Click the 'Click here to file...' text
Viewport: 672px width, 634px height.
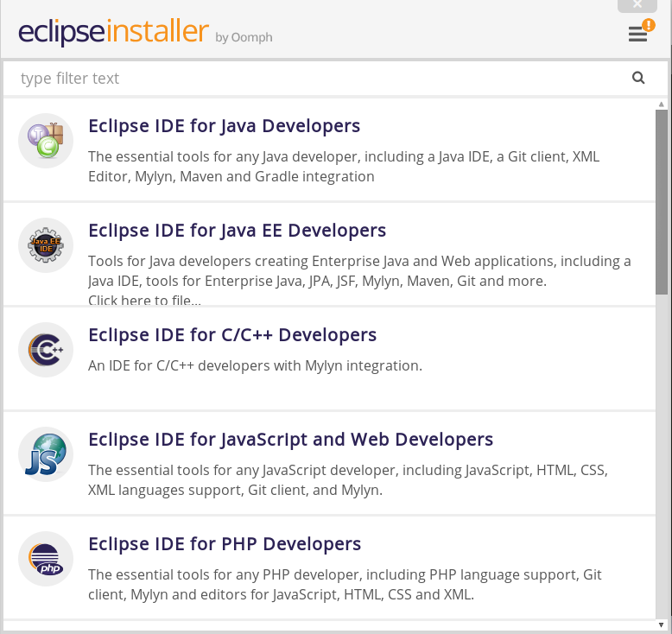(x=144, y=300)
